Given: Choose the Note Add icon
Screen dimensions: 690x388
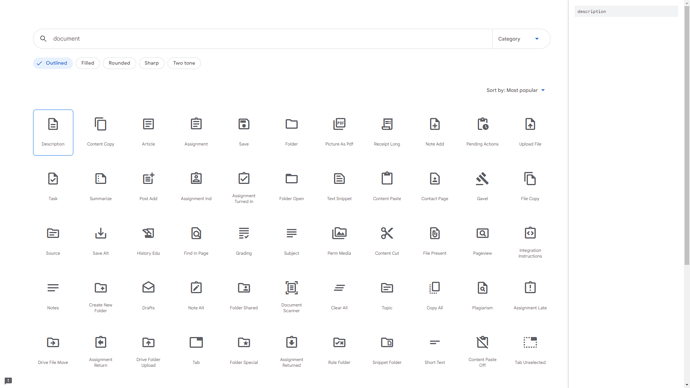Looking at the screenshot, I should coord(435,124).
